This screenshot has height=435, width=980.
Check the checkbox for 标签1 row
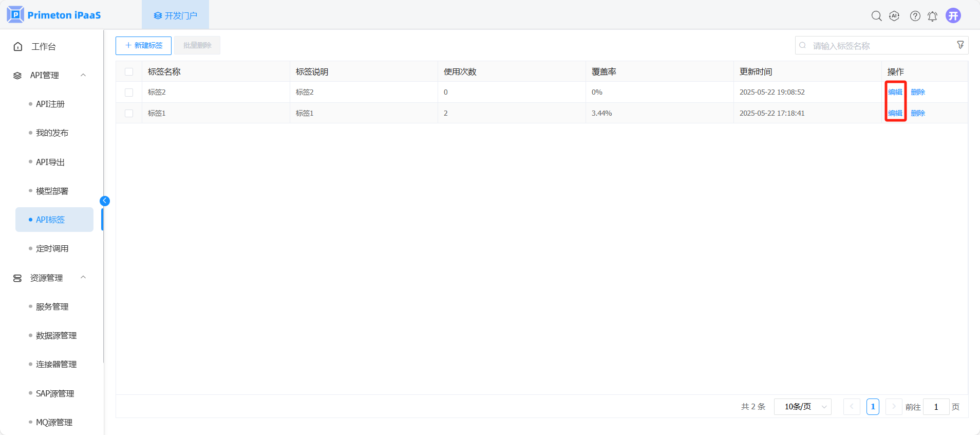(x=129, y=113)
